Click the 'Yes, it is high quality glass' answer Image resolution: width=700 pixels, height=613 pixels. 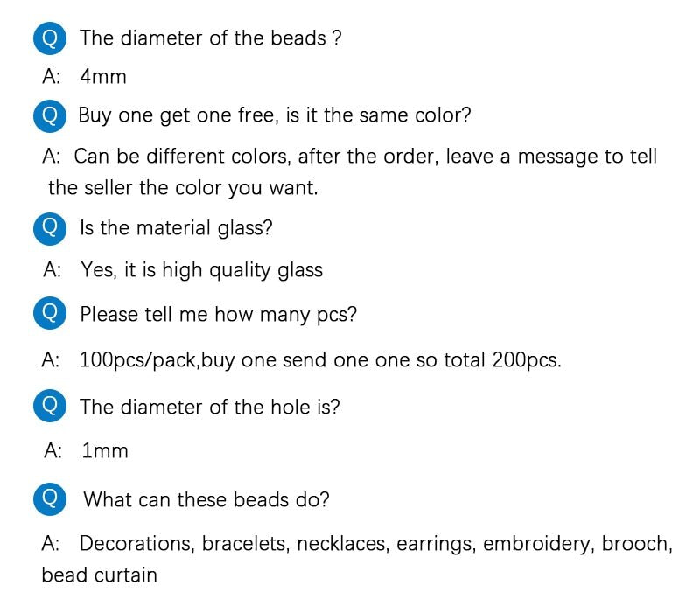201,270
